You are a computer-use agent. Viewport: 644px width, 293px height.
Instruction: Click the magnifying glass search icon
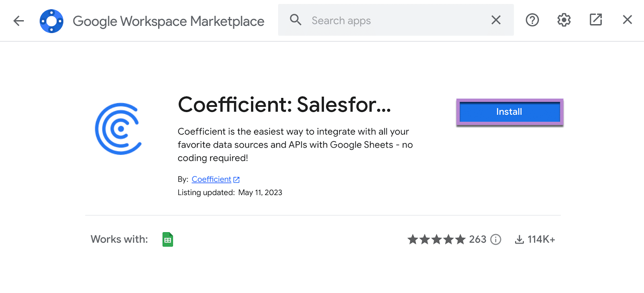coord(295,20)
